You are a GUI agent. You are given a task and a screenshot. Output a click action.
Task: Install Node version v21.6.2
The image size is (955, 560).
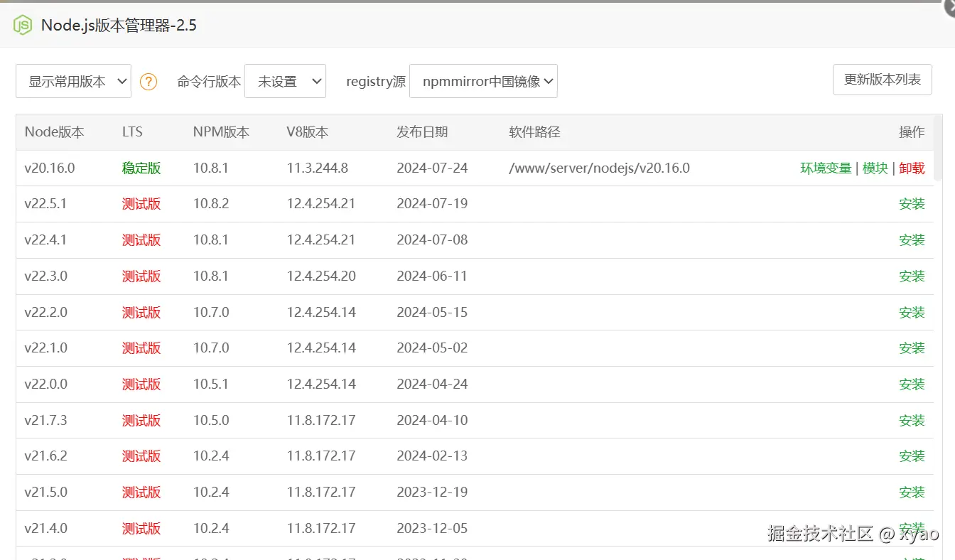tap(912, 456)
